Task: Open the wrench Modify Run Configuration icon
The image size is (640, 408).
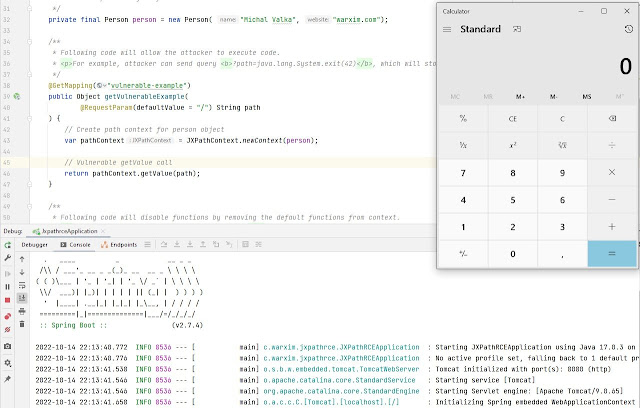Action: click(7, 258)
